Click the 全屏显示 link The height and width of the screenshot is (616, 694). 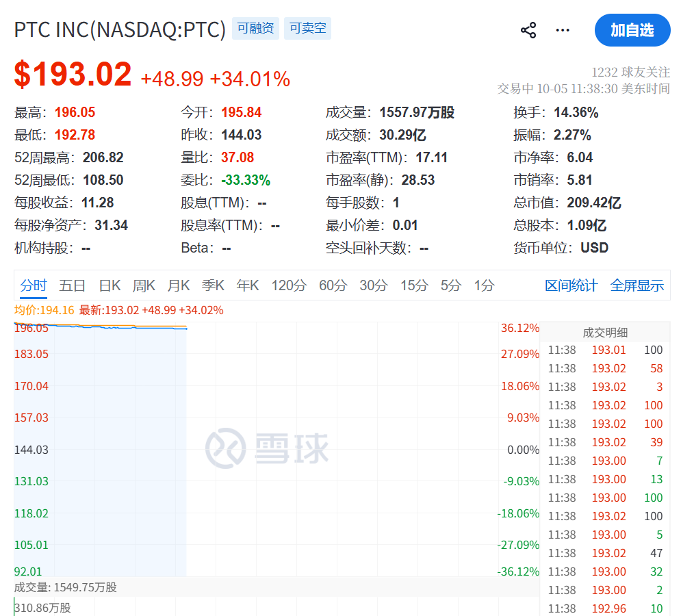pyautogui.click(x=637, y=285)
